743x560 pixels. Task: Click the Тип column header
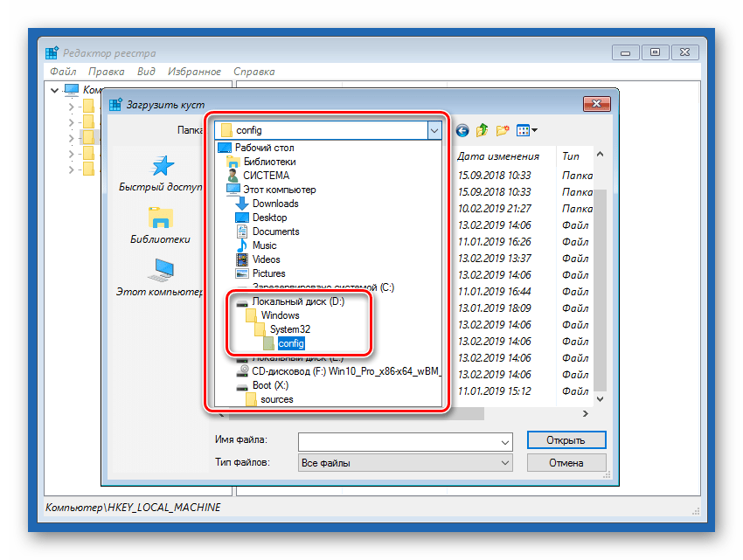pyautogui.click(x=571, y=156)
